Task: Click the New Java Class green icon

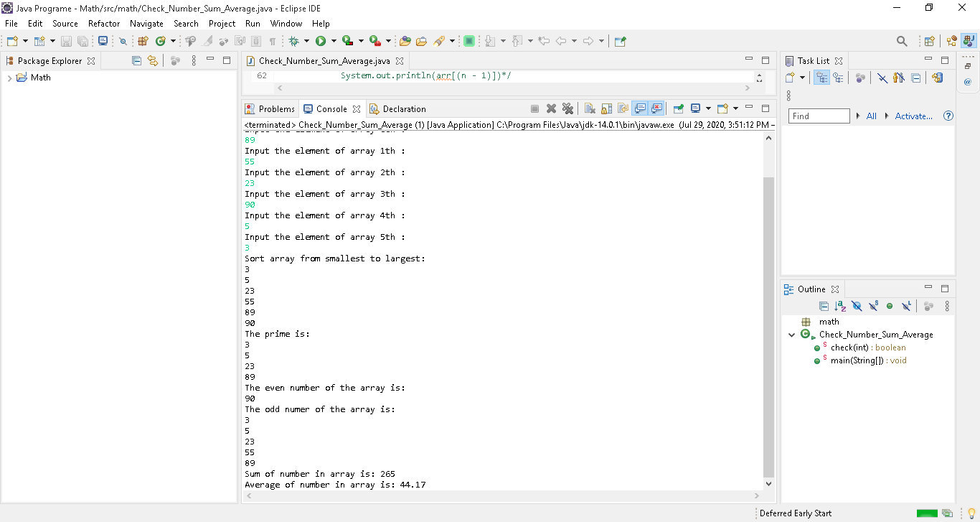Action: [x=160, y=41]
